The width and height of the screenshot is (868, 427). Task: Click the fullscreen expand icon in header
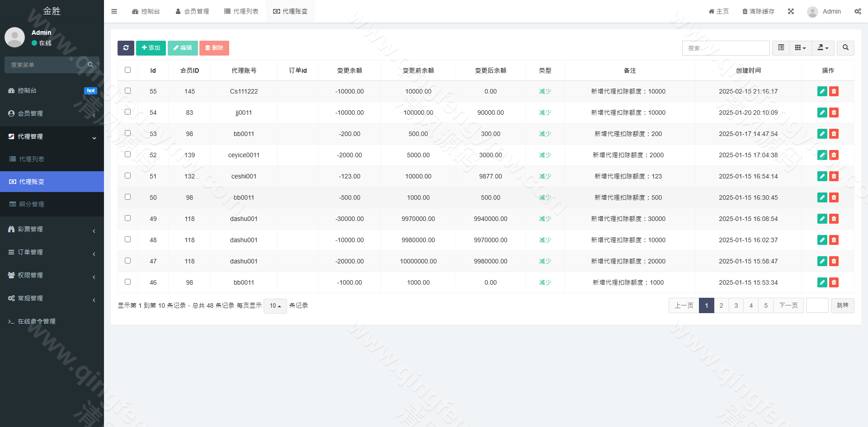(791, 11)
